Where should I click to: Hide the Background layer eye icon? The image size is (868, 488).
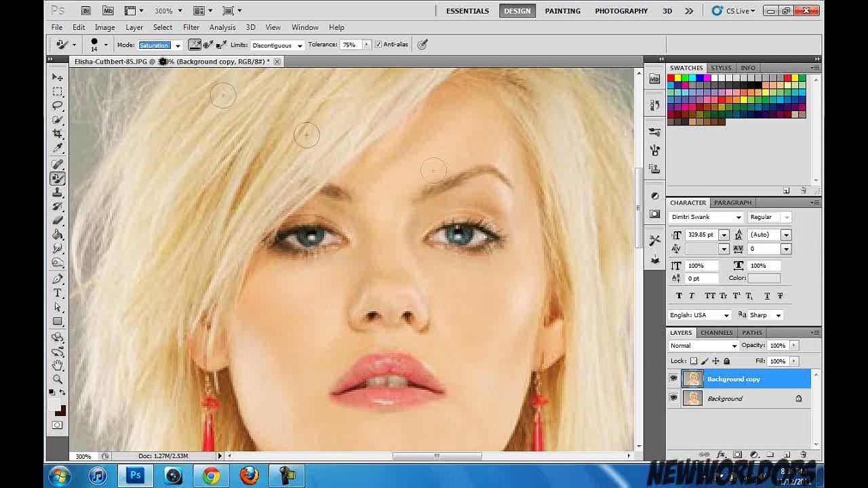[673, 399]
